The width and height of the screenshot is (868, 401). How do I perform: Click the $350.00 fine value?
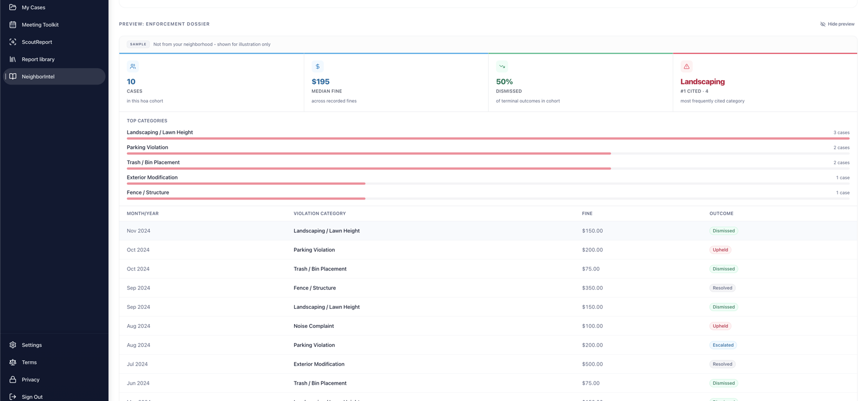[592, 288]
